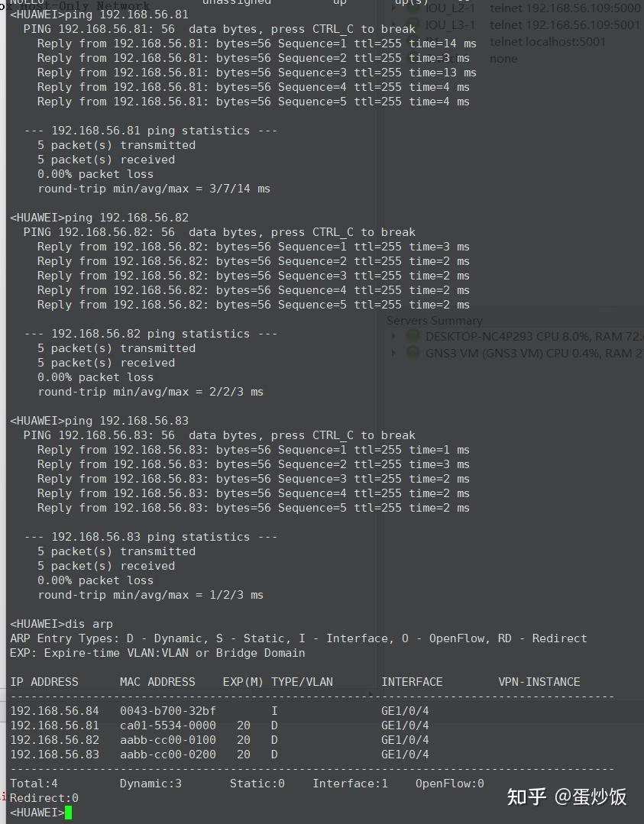This screenshot has height=824, width=644.
Task: Select IOU_L2-1 in the topology list
Action: click(450, 8)
